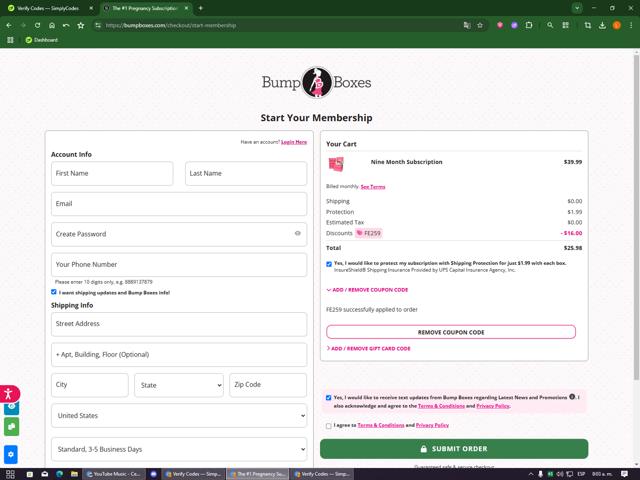Go back to the previous page

click(9, 25)
